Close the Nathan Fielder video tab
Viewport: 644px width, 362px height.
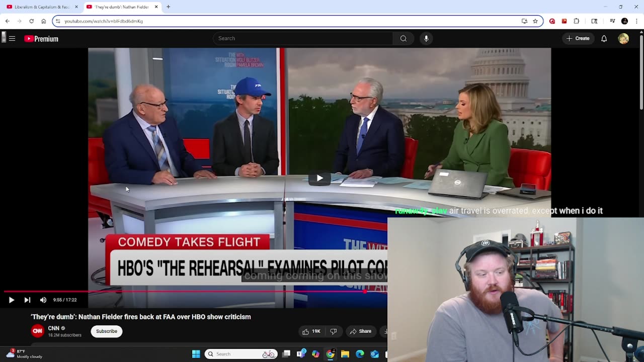click(156, 7)
